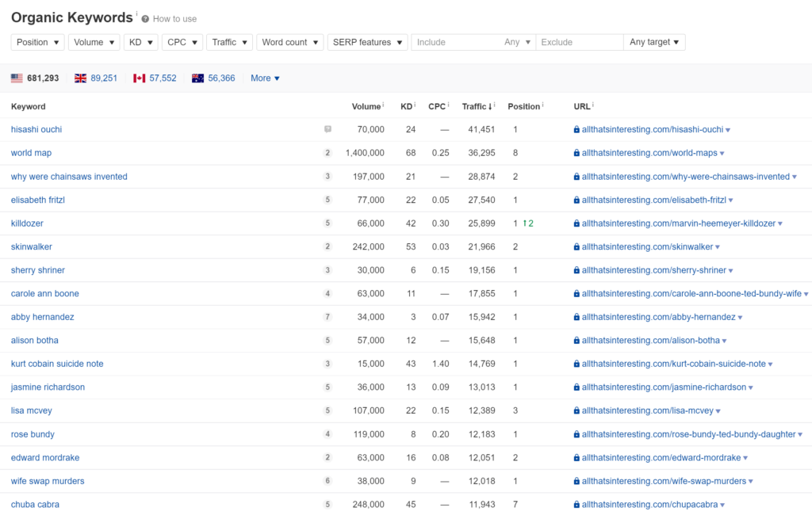Expand URL dropdown arrow for marvin-heemeyer-killdozer

coord(780,223)
